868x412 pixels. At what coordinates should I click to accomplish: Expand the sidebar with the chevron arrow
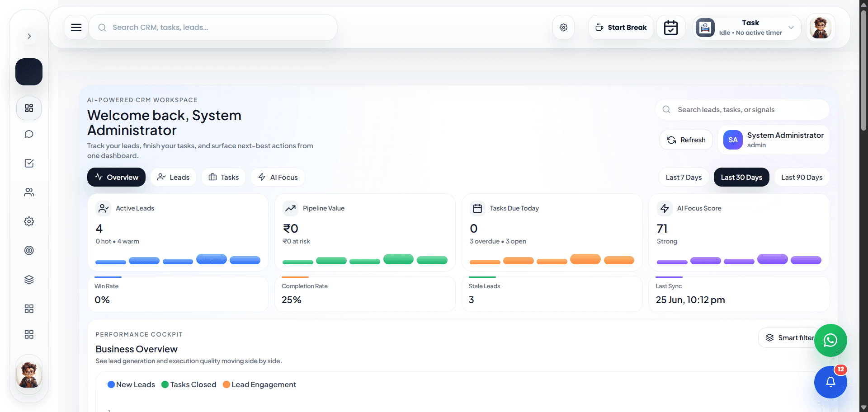(29, 36)
